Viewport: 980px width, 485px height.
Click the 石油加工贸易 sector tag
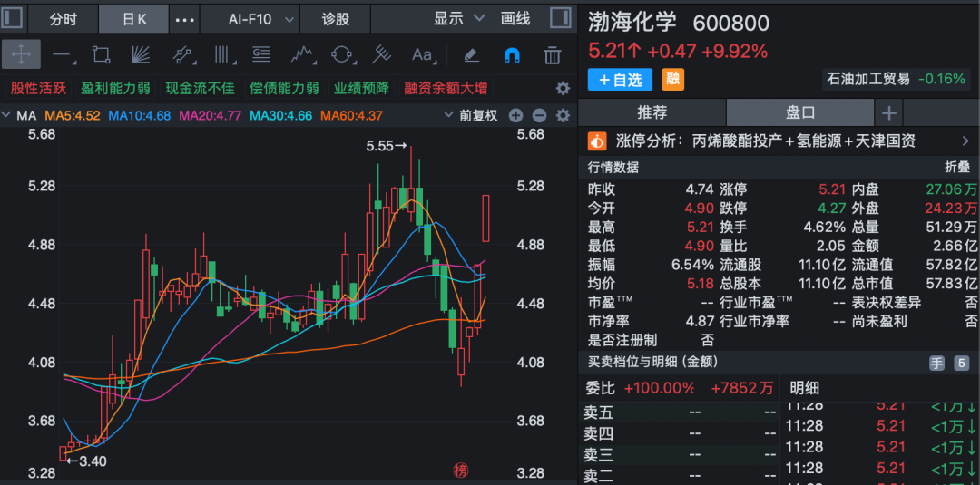[x=867, y=79]
